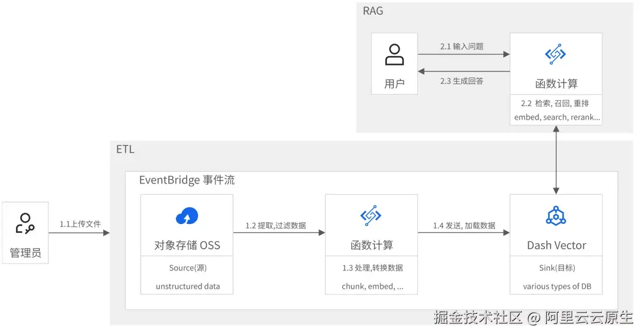Select the '函数计算' title in RAG section
The width and height of the screenshot is (644, 336).
[x=556, y=83]
